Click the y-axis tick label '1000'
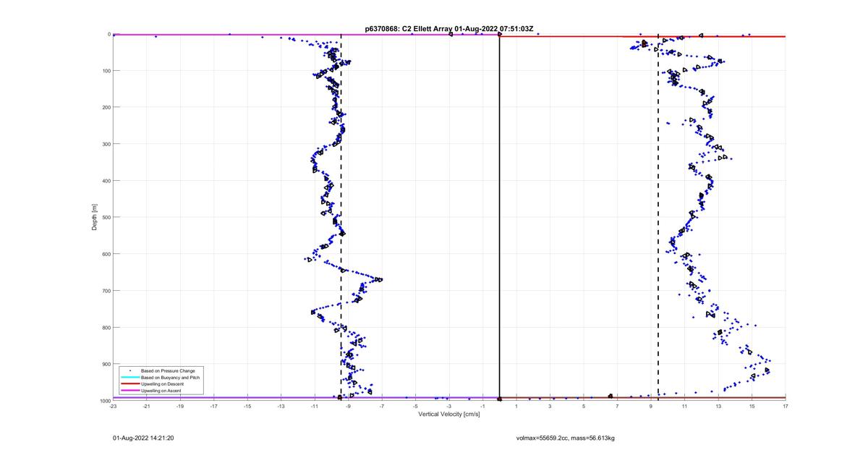This screenshot has height=450, width=868. click(104, 401)
